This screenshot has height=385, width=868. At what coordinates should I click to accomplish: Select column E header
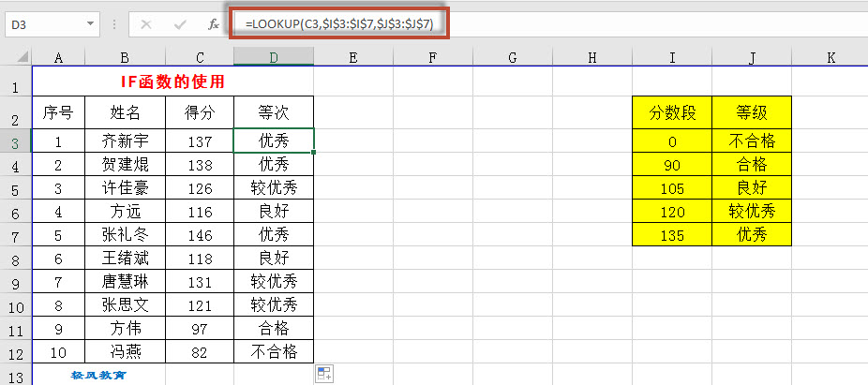click(353, 57)
